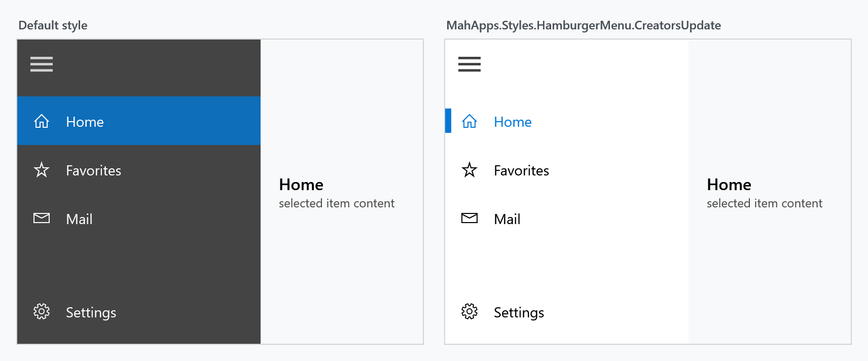
Task: Click the envelope icon in dark menu
Action: click(x=42, y=218)
